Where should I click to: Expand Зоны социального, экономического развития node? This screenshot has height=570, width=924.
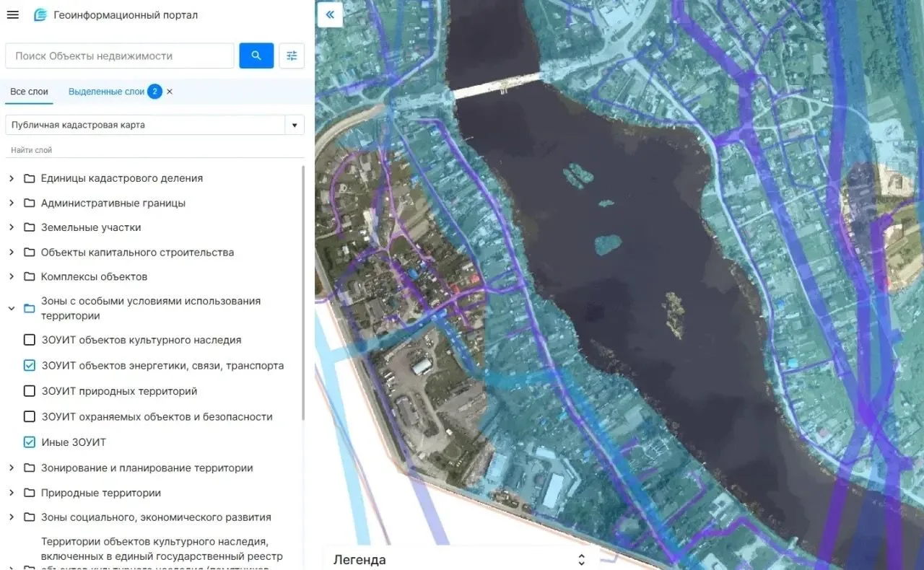pyautogui.click(x=12, y=517)
